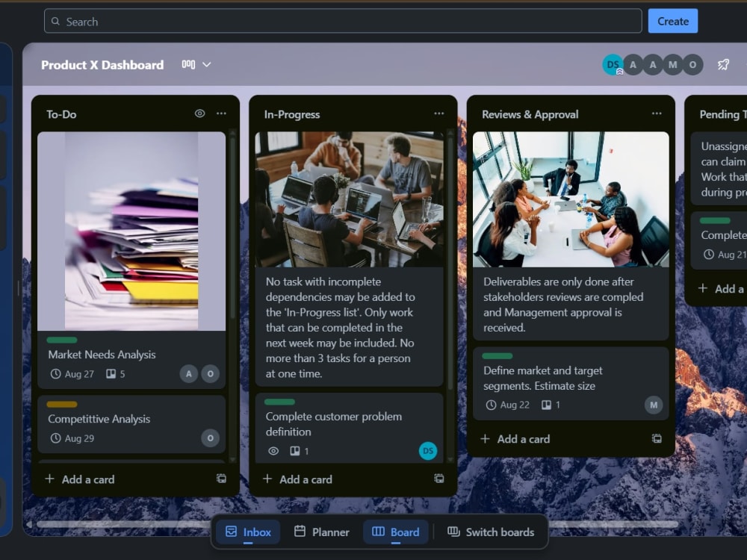This screenshot has width=747, height=560.
Task: Focus the Search input field
Action: click(343, 21)
